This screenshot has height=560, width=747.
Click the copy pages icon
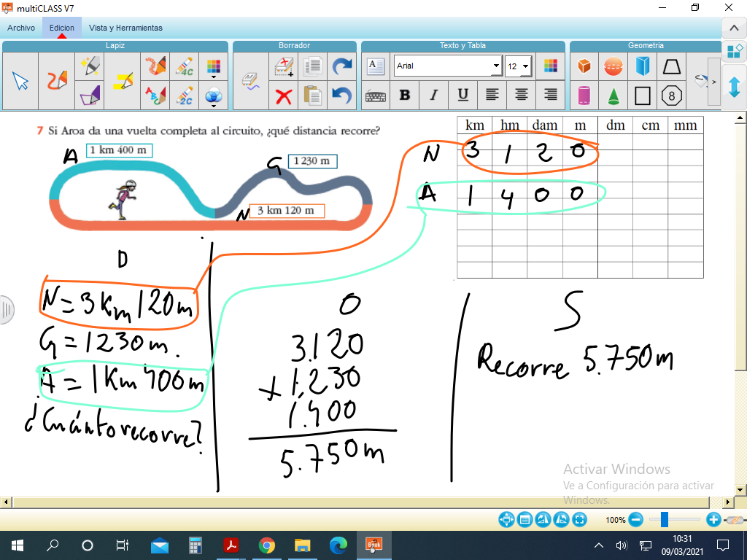312,66
